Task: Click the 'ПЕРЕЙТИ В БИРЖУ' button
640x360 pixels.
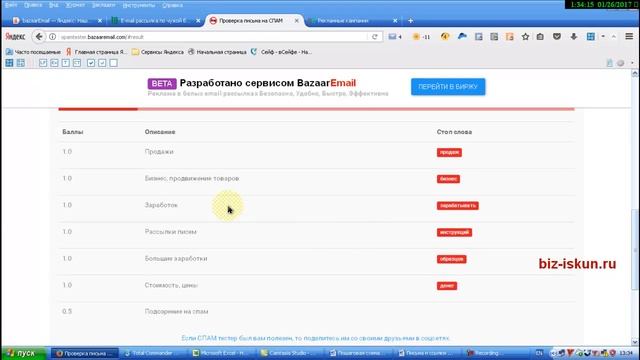Action: pos(448,87)
